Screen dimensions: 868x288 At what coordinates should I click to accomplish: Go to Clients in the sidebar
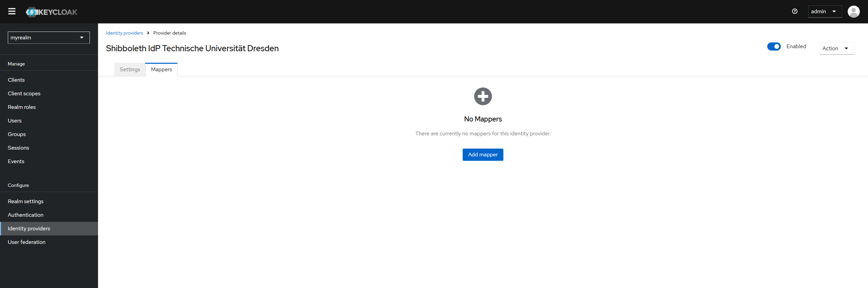click(16, 80)
